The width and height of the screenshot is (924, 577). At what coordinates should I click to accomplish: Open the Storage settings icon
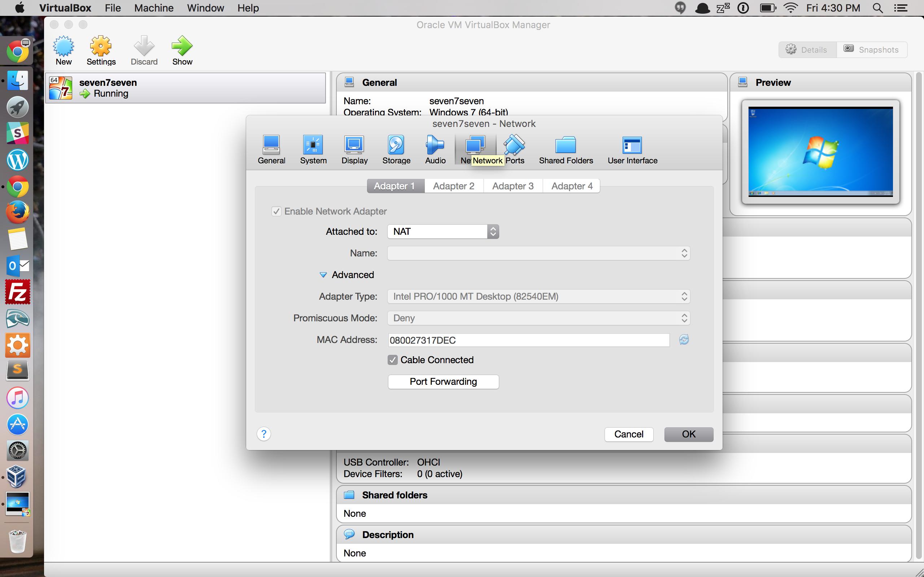pyautogui.click(x=395, y=149)
